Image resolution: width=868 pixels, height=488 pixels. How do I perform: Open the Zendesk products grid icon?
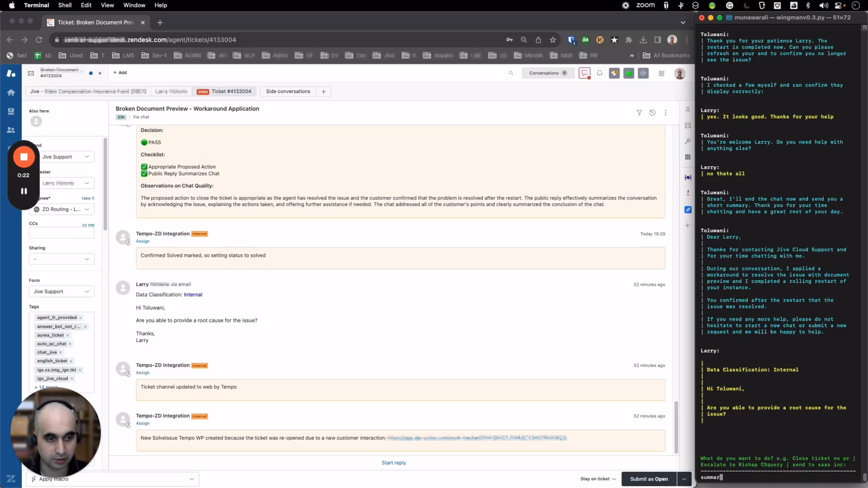pos(661,73)
